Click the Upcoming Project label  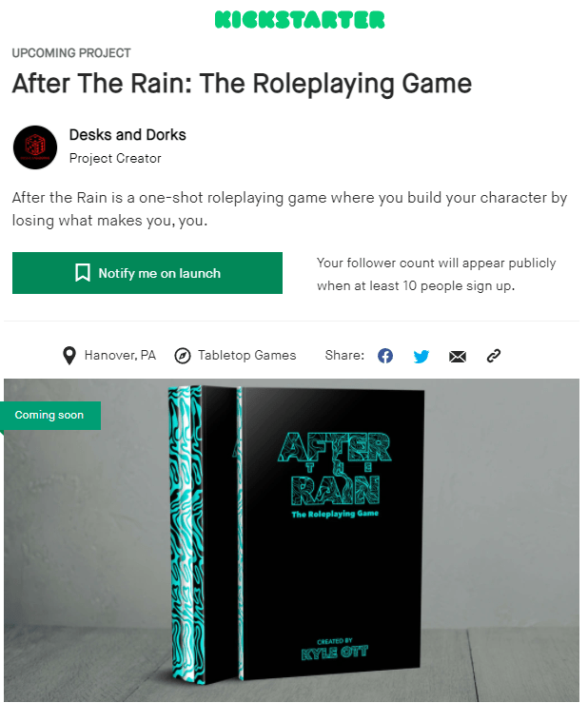pyautogui.click(x=71, y=53)
